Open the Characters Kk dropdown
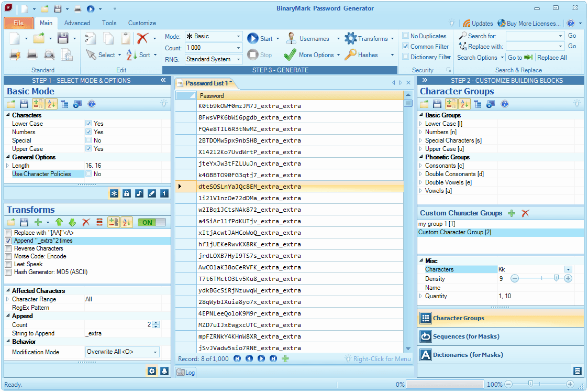 (x=568, y=269)
